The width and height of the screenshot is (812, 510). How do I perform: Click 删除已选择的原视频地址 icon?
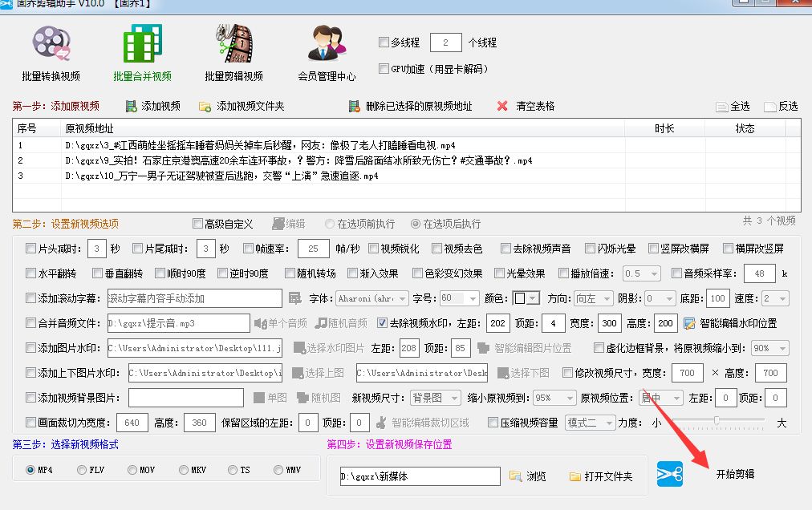click(x=354, y=106)
